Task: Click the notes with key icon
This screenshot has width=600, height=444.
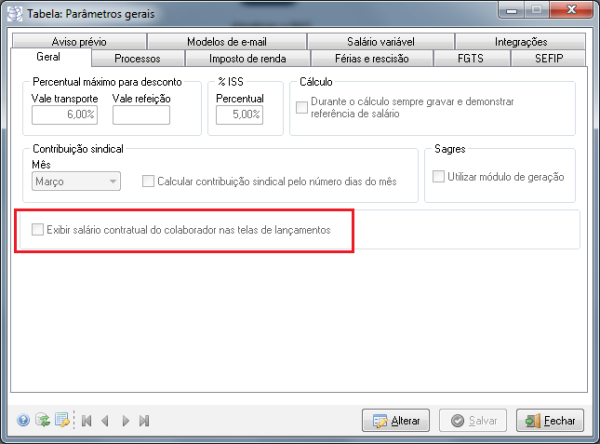Action: pos(62,421)
